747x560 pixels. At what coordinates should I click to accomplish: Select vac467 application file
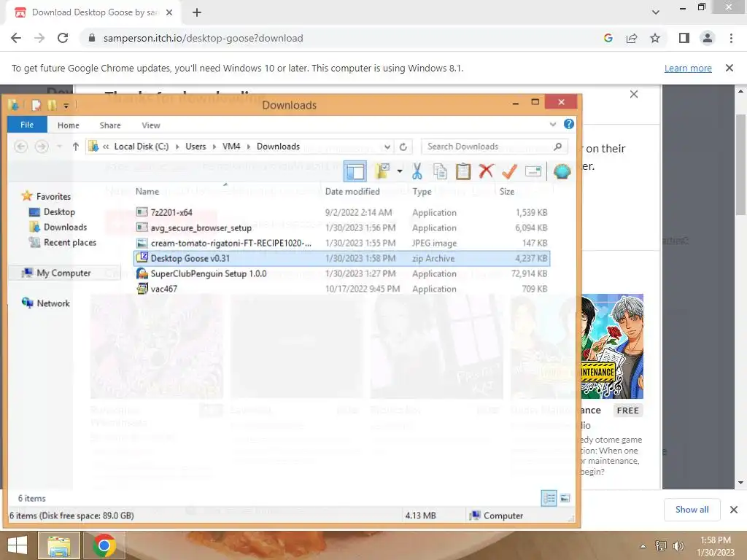341,289
